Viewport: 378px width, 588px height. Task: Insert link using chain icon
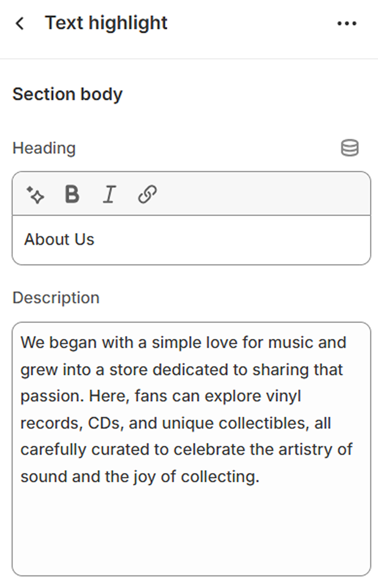point(147,194)
